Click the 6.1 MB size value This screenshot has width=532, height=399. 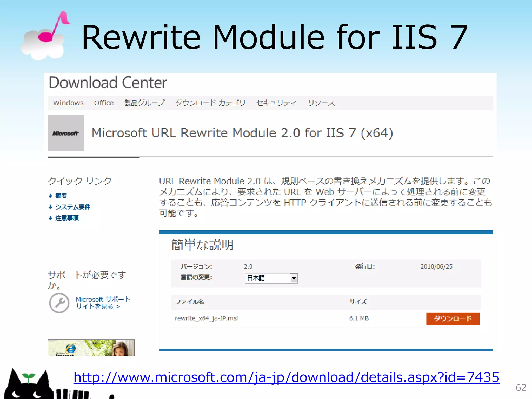click(x=359, y=318)
